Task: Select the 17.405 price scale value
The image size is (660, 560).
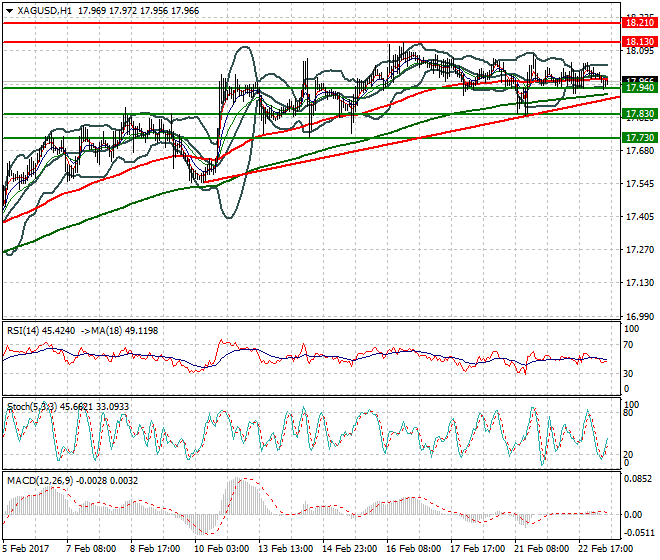Action: coord(640,216)
